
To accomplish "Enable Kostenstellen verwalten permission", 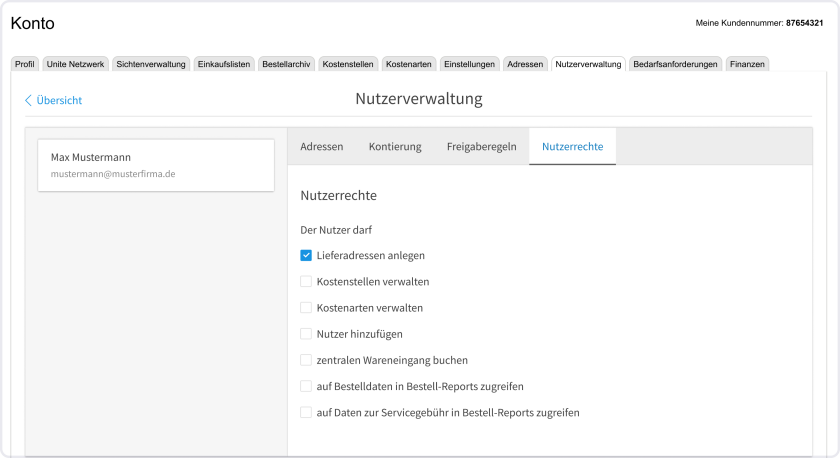I will pos(306,282).
